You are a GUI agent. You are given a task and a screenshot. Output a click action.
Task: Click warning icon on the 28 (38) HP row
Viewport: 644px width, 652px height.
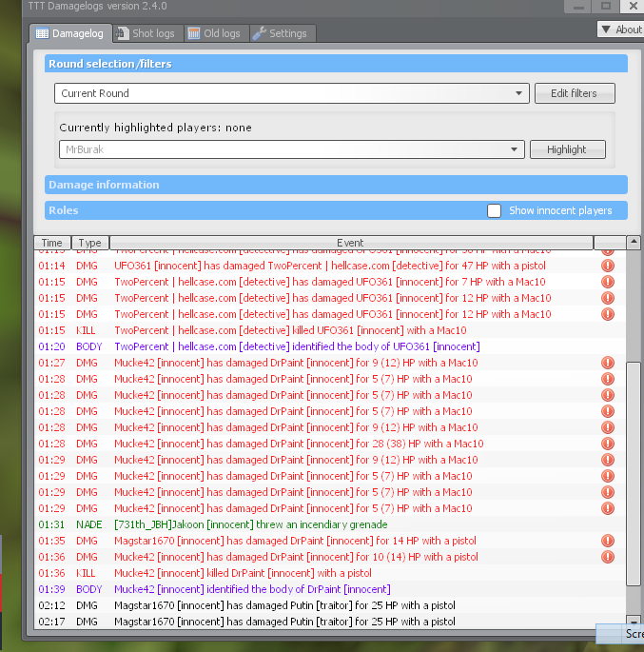[608, 444]
